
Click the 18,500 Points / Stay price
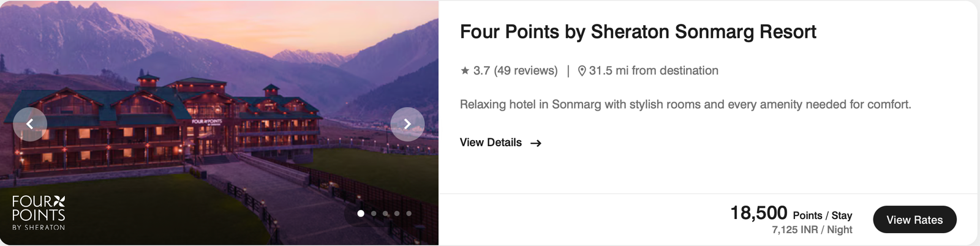[x=791, y=214]
